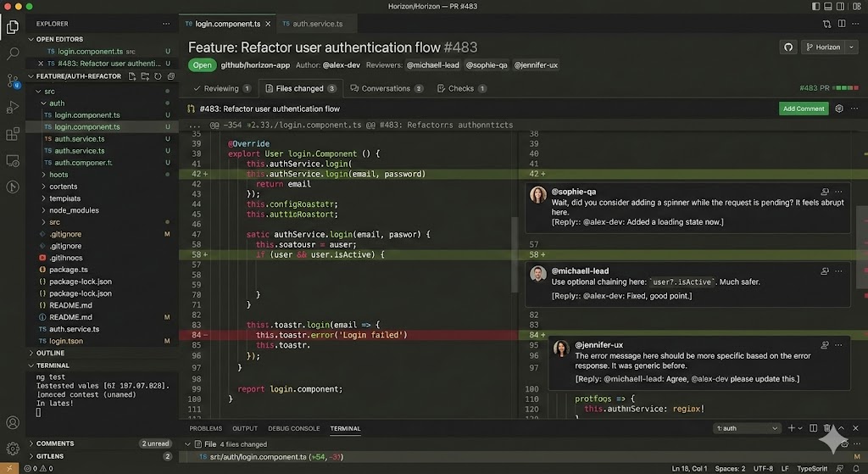The height and width of the screenshot is (474, 868).
Task: Switch to the Reviewing tab
Action: [221, 88]
